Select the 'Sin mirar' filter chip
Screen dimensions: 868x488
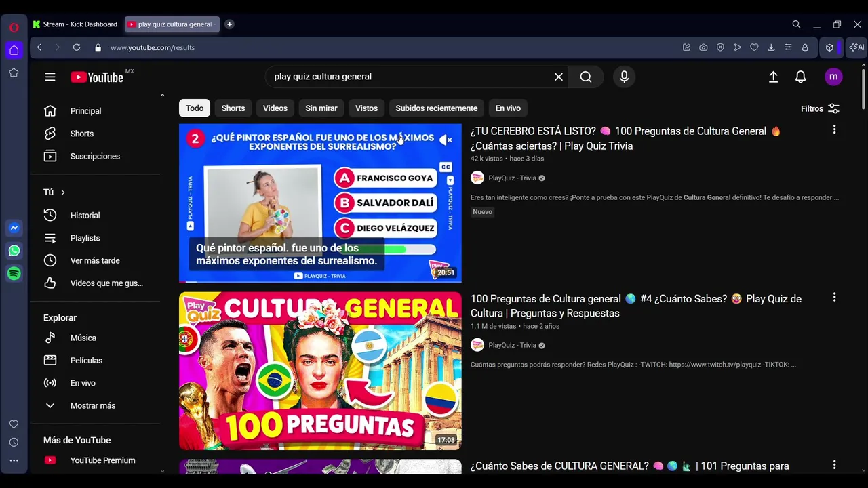[321, 108]
